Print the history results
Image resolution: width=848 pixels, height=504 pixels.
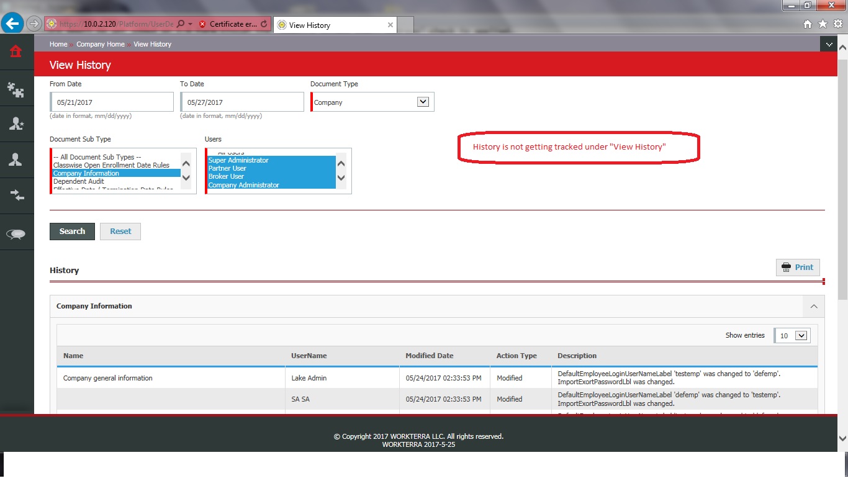[x=798, y=268]
